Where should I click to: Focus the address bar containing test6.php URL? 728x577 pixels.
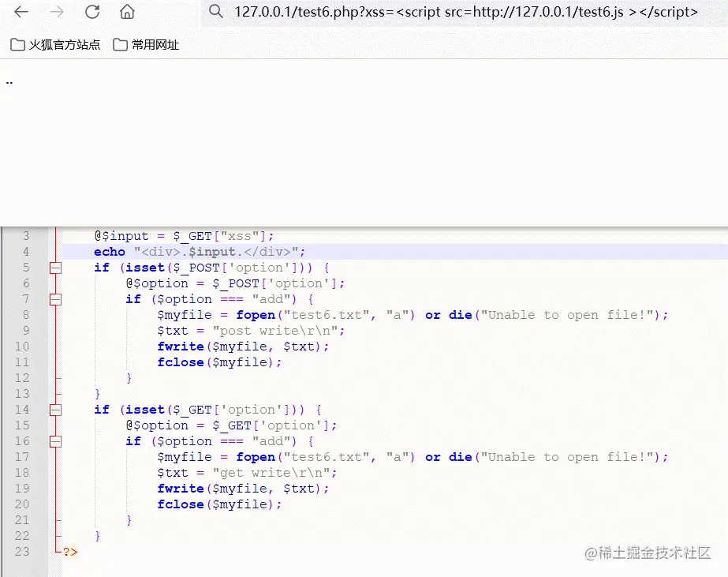[465, 12]
